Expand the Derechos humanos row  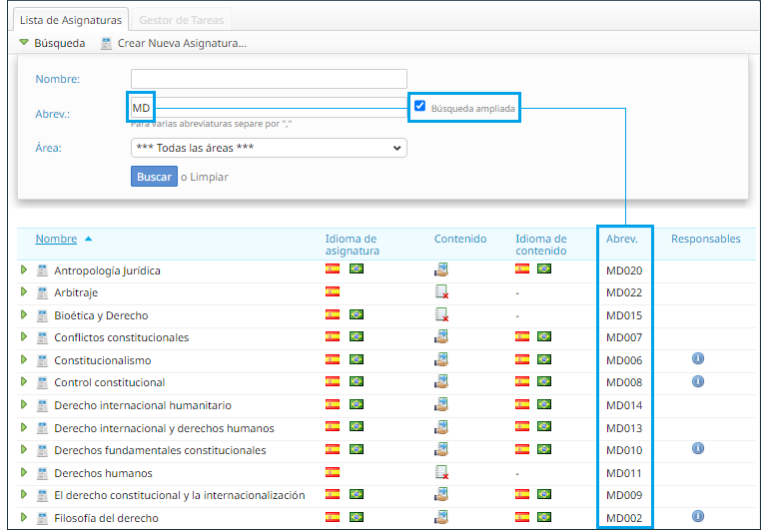24,472
